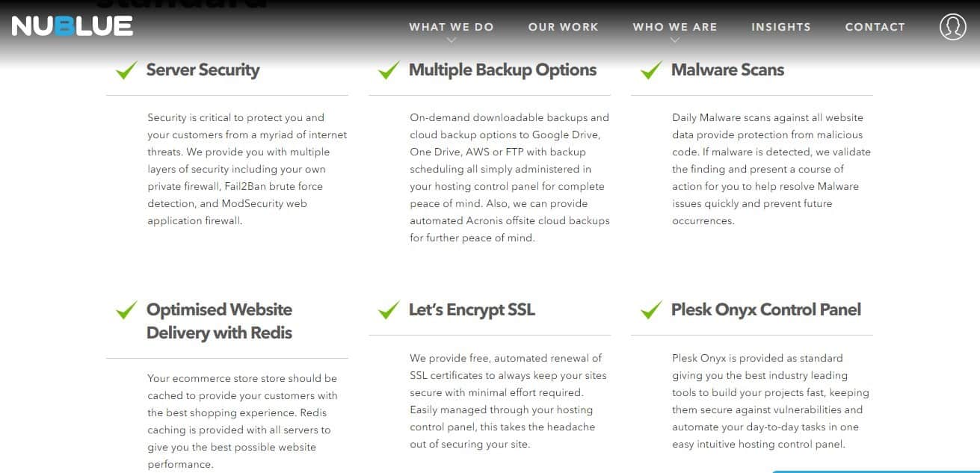
Task: Click the NuBlue logo
Action: [73, 26]
